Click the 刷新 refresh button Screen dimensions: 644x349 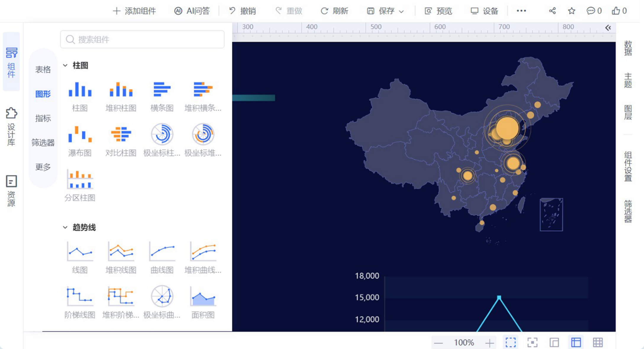click(x=335, y=11)
